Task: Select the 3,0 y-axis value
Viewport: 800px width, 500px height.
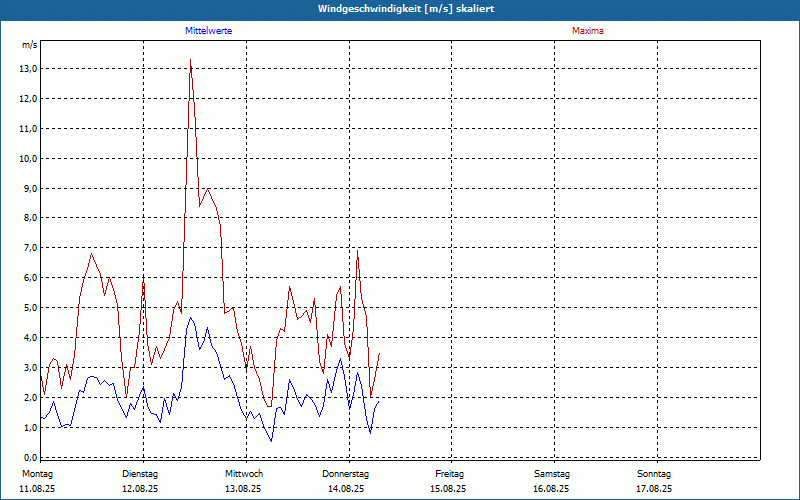Action: tap(30, 368)
